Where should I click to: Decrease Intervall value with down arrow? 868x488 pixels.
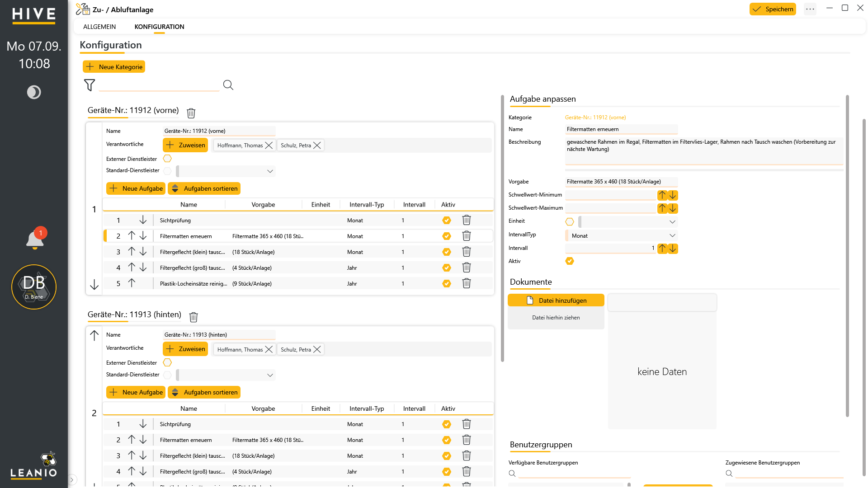[673, 248]
